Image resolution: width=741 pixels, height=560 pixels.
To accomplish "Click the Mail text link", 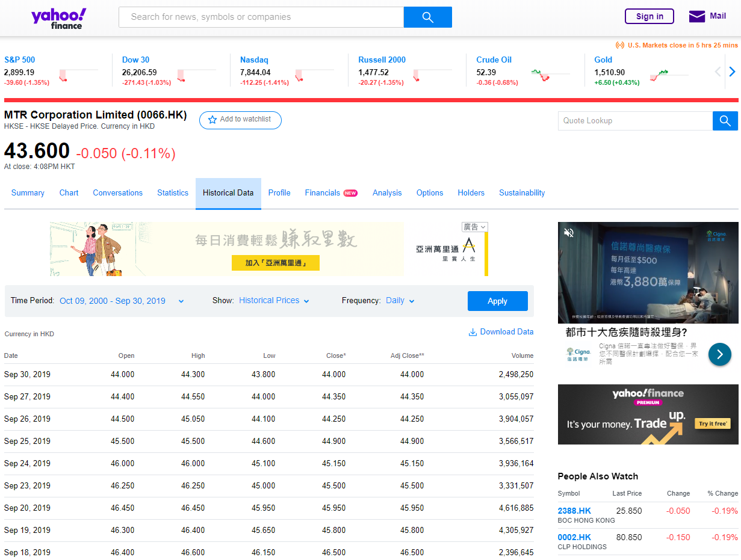I will [x=718, y=16].
